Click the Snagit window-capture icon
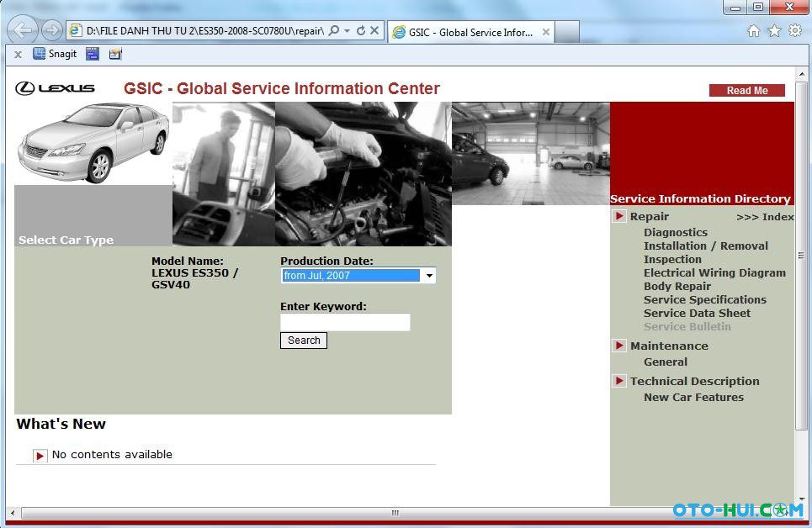The height and width of the screenshot is (528, 812). 93,53
